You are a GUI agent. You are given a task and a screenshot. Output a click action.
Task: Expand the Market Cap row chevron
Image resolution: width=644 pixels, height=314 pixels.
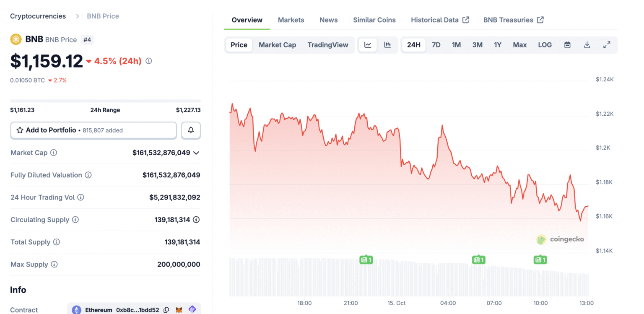click(x=196, y=153)
